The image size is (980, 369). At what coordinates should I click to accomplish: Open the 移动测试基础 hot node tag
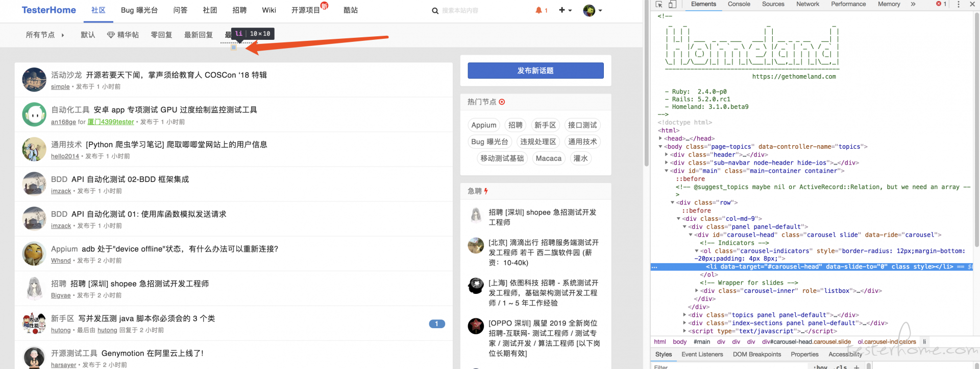(x=502, y=158)
